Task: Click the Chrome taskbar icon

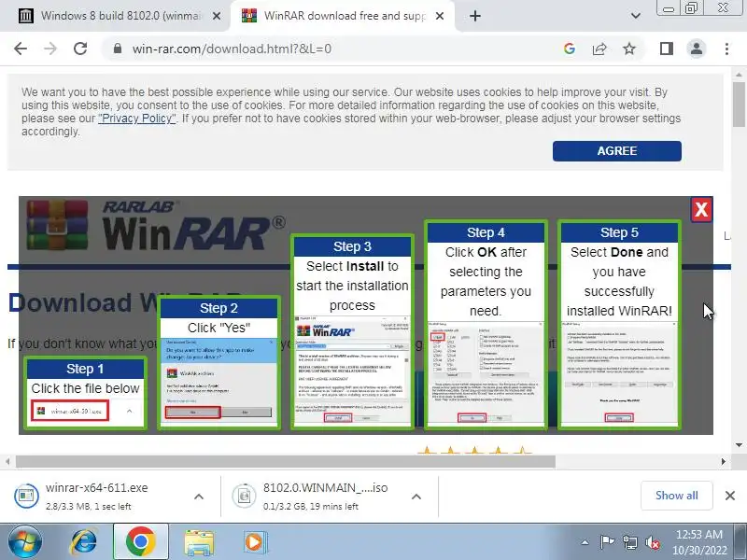Action: click(x=141, y=542)
